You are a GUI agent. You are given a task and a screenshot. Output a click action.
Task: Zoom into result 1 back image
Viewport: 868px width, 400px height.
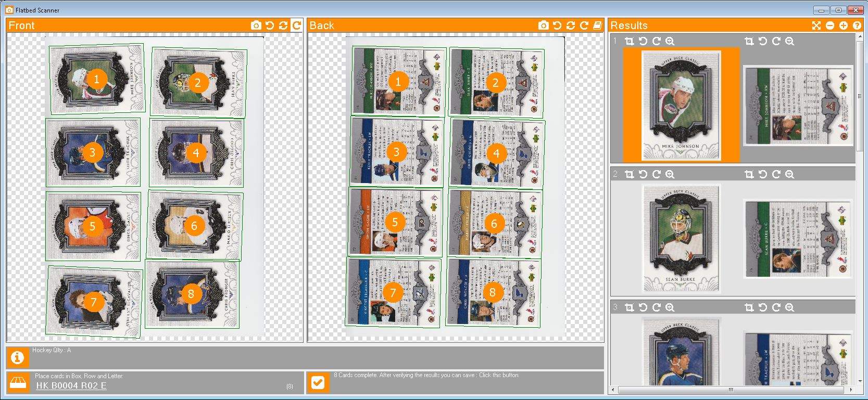point(790,41)
